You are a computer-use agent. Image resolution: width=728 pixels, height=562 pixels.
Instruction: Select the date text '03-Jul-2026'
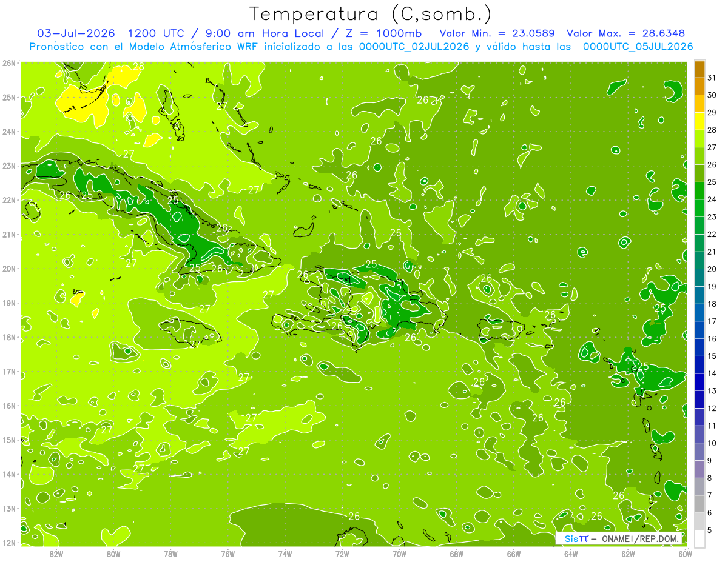[75, 33]
